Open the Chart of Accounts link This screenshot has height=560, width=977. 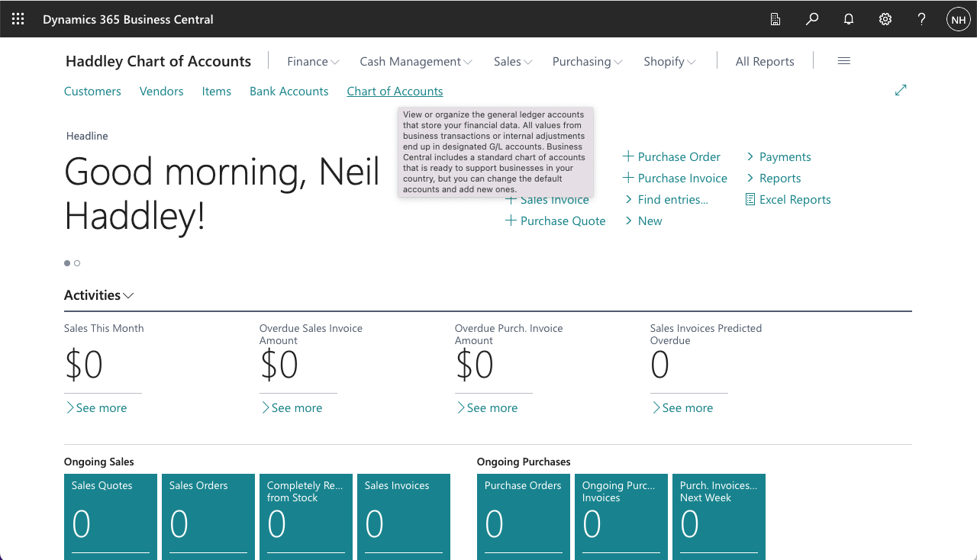pyautogui.click(x=395, y=92)
